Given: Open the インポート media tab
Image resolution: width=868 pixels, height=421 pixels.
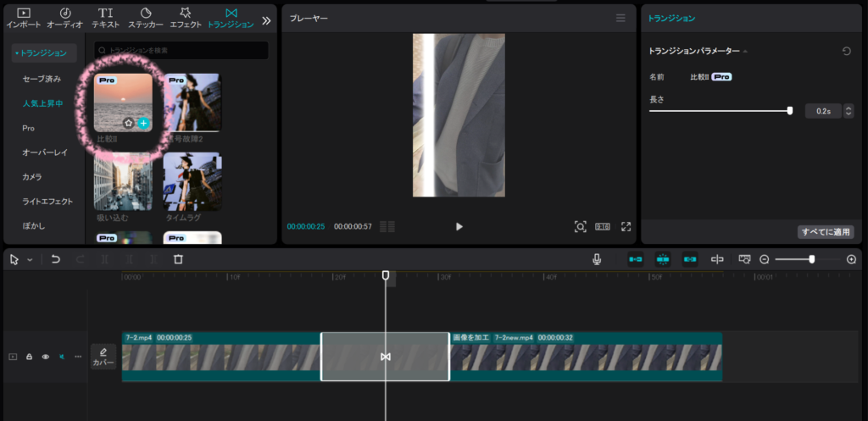Looking at the screenshot, I should coord(23,19).
